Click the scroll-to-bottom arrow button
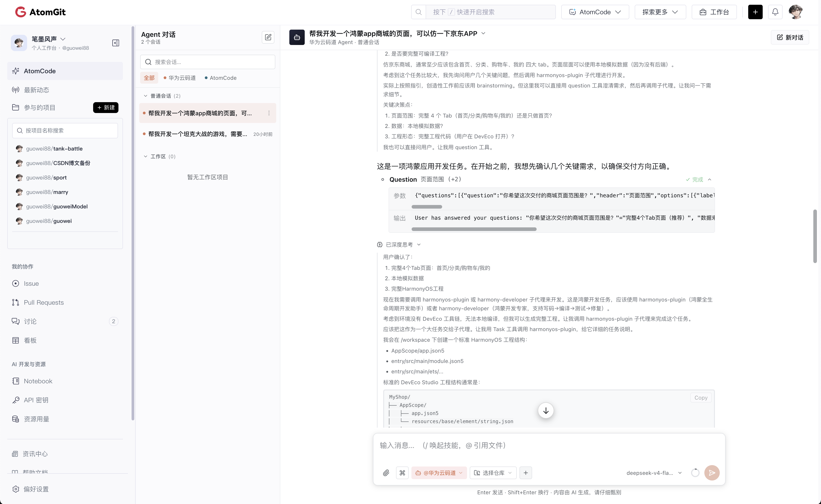Viewport: 821px width, 504px height. pyautogui.click(x=546, y=411)
